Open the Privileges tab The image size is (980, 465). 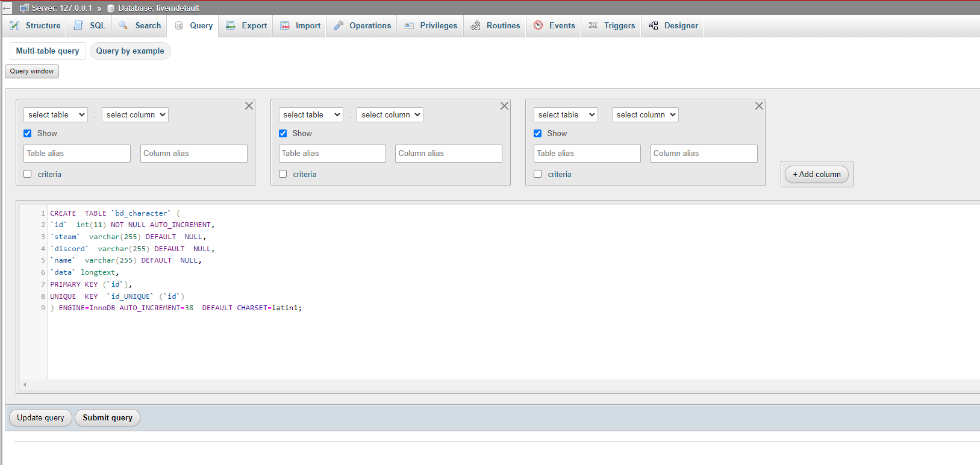coord(431,25)
